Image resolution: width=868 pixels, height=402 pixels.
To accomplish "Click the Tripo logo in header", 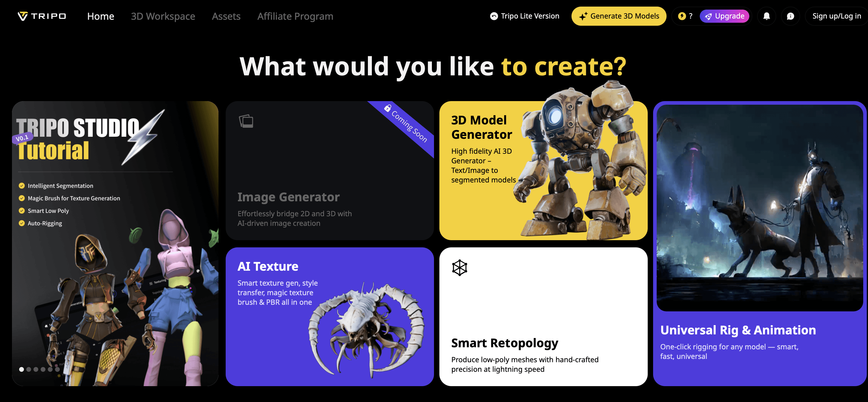I will click(x=42, y=16).
